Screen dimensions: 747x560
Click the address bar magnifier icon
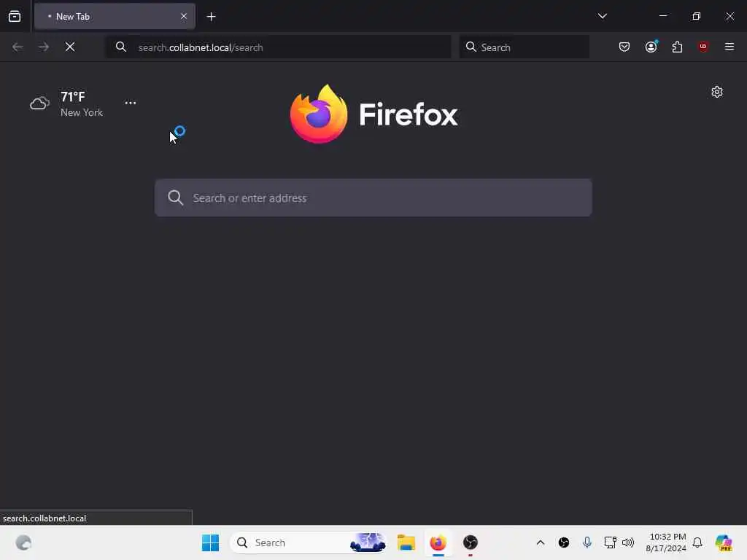point(121,47)
